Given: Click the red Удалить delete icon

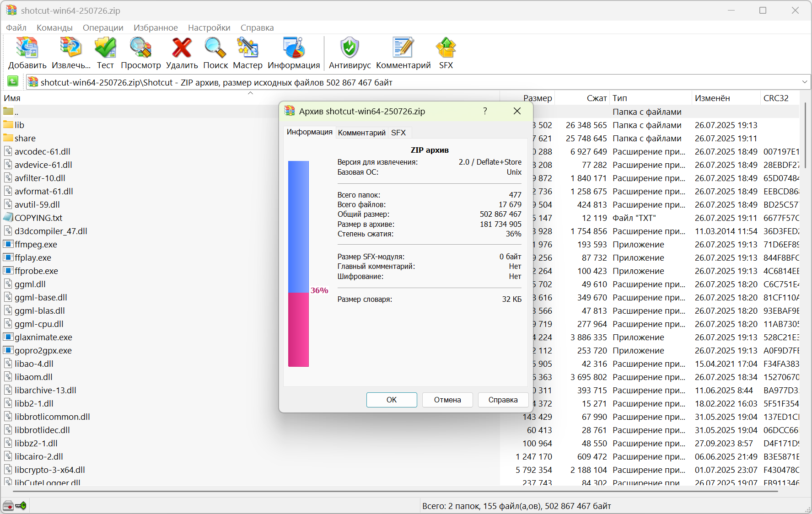Looking at the screenshot, I should click(182, 48).
